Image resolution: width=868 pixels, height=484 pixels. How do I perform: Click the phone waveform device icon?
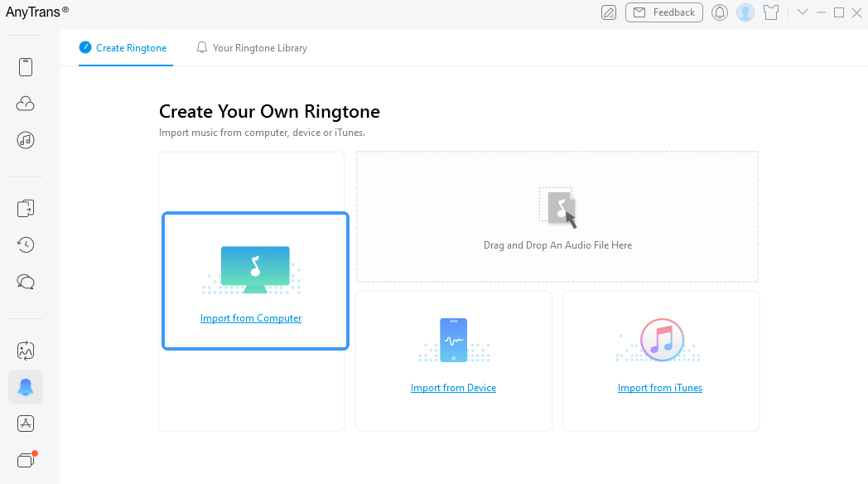(453, 340)
